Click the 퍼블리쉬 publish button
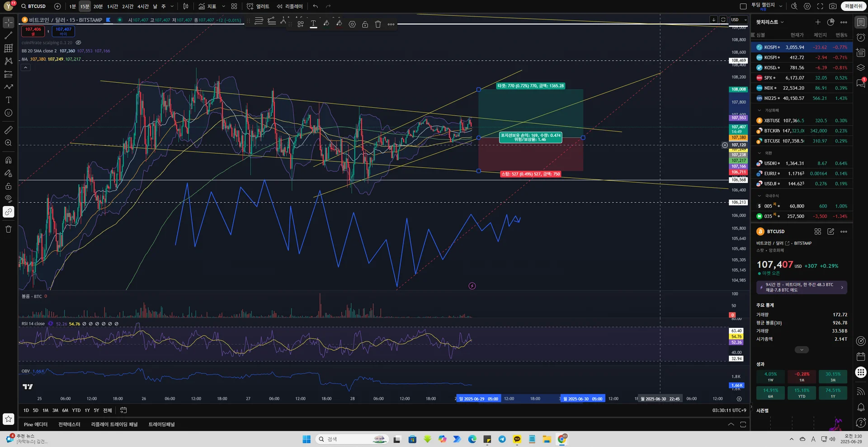This screenshot has width=868, height=447. click(854, 6)
